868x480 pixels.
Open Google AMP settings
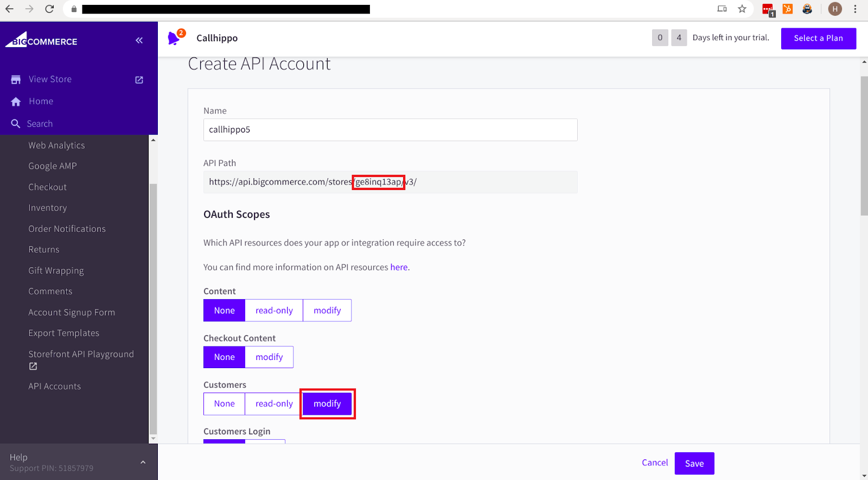click(53, 166)
